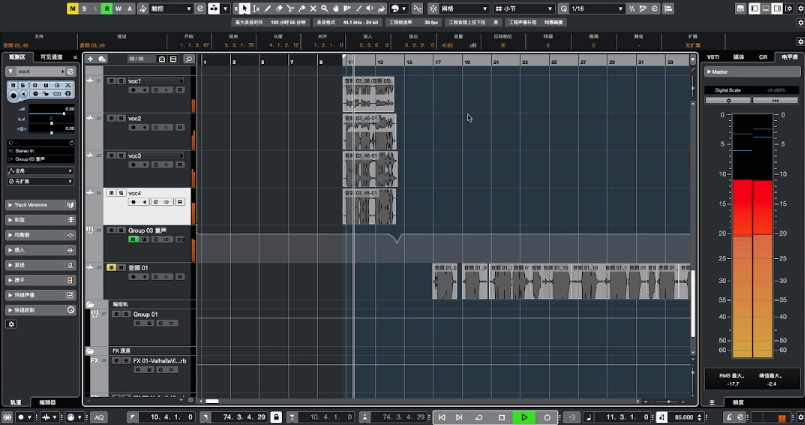Toggle the yellow M mute-all state button
This screenshot has height=425, width=805.
(x=72, y=8)
